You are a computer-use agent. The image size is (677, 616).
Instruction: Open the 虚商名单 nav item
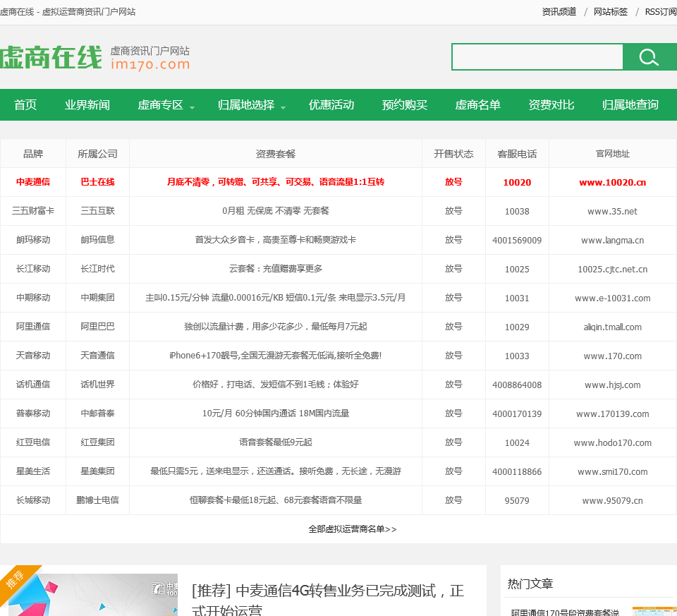point(477,104)
